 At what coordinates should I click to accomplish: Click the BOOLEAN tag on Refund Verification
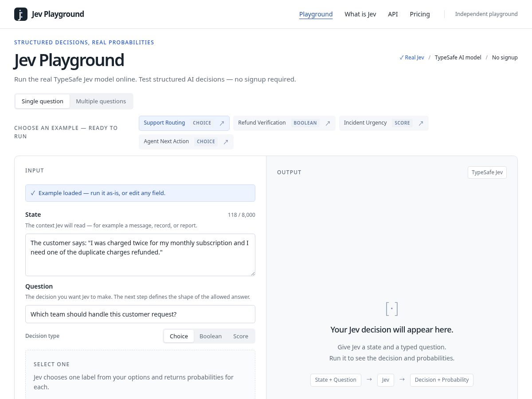[x=305, y=123]
